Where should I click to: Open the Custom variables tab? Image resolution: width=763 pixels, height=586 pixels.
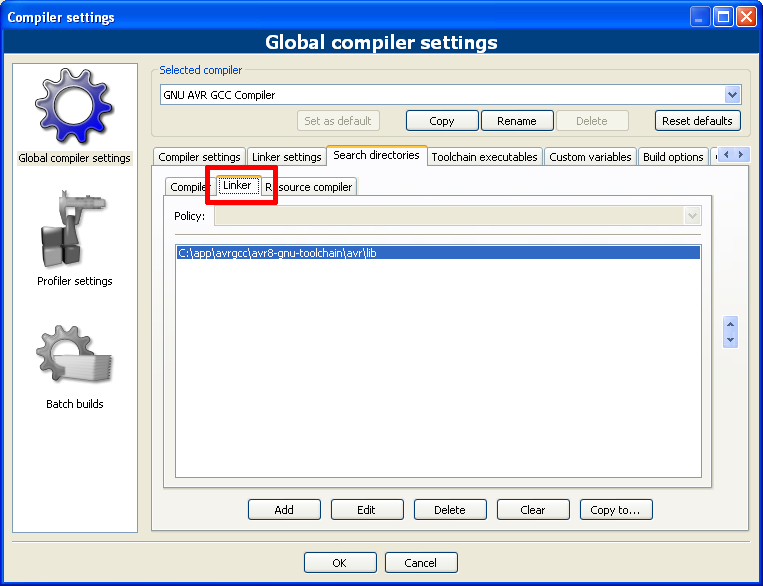tap(590, 157)
